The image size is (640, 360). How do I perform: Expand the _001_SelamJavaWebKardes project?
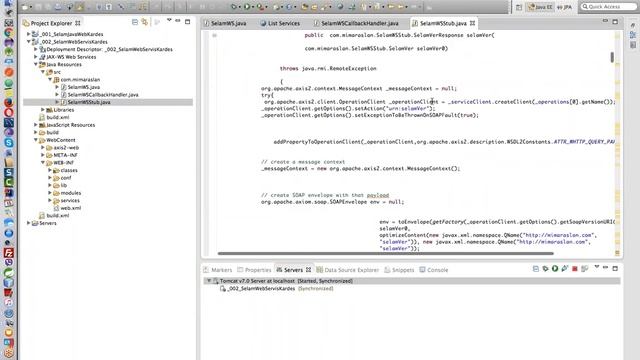[x=28, y=34]
